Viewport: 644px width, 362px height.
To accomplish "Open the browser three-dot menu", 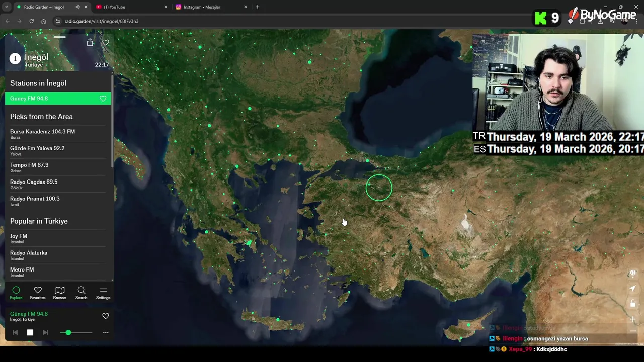I will click(637, 21).
